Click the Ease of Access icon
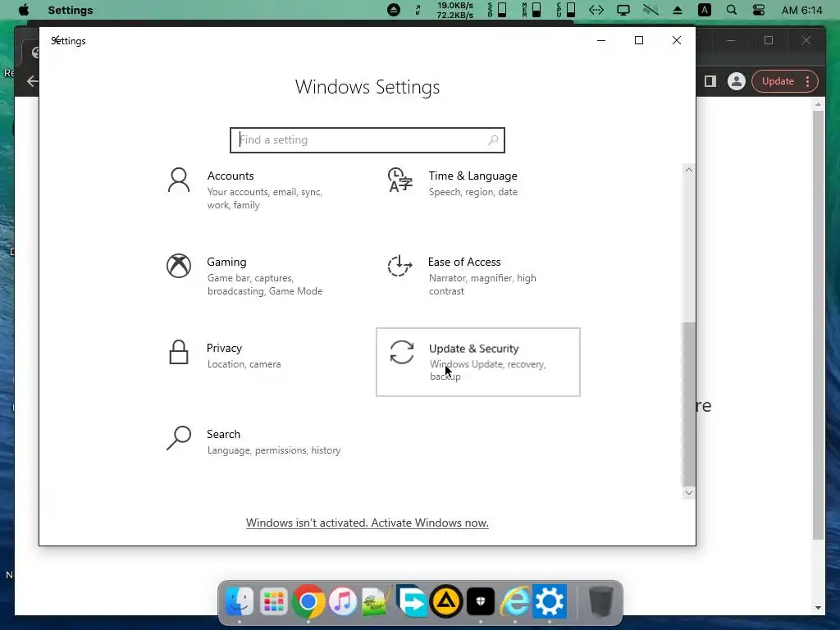The image size is (840, 630). click(400, 266)
